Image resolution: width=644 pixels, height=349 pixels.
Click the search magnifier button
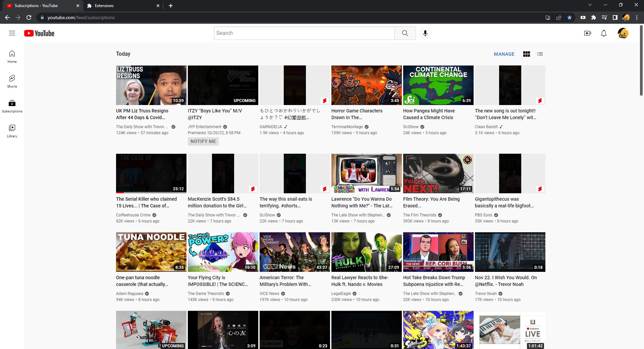pos(405,33)
